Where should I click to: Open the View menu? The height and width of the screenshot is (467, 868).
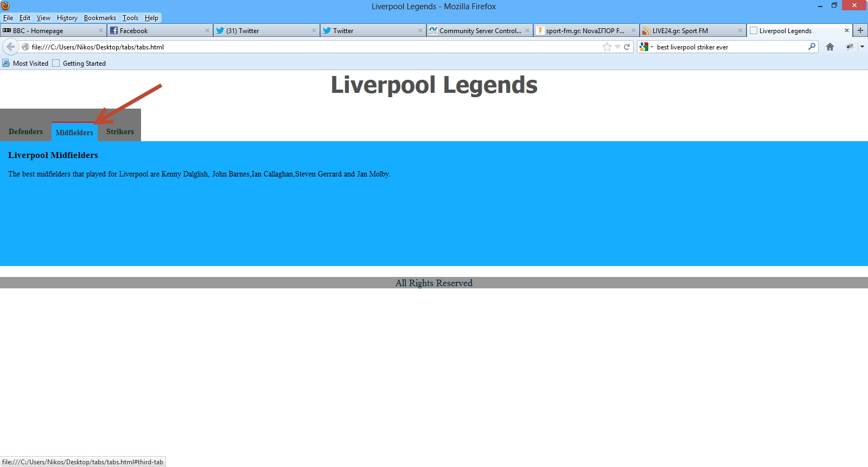point(43,17)
